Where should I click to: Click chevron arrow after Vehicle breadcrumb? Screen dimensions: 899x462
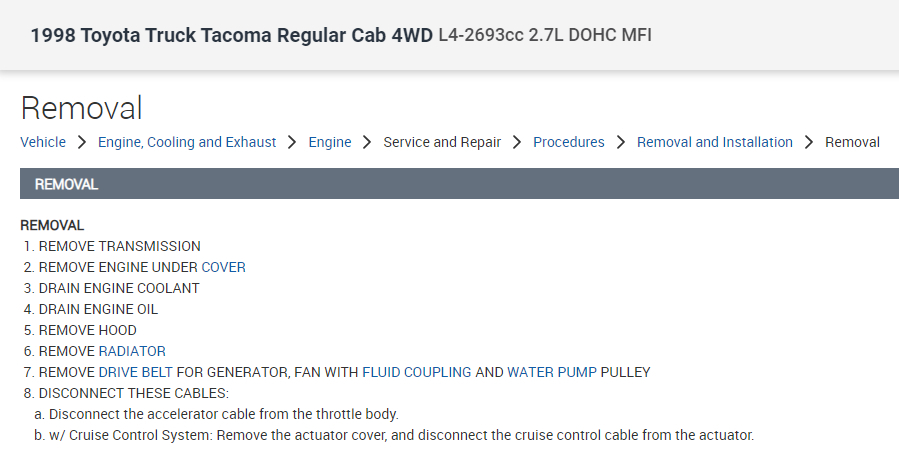[82, 142]
